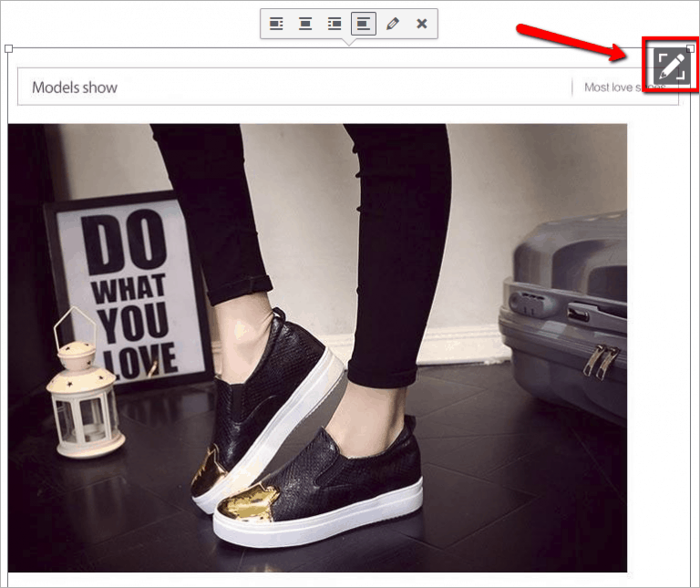Select the align left toolbar icon

(276, 24)
